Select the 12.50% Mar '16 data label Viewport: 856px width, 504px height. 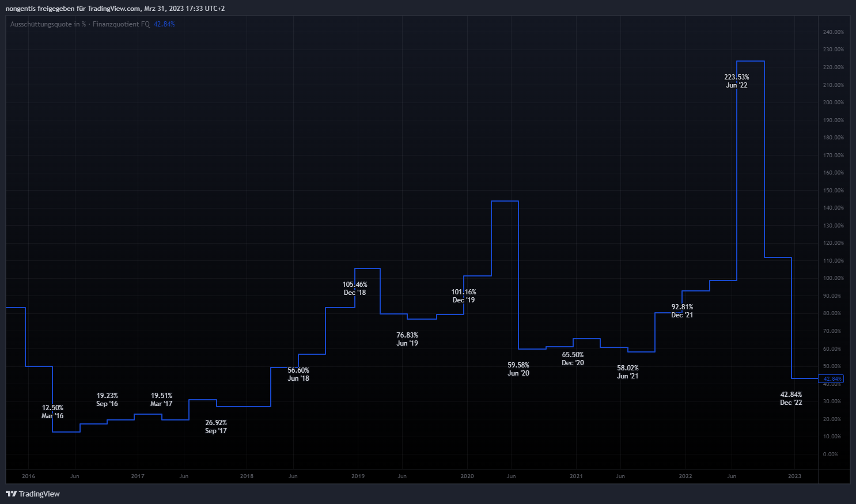[52, 412]
